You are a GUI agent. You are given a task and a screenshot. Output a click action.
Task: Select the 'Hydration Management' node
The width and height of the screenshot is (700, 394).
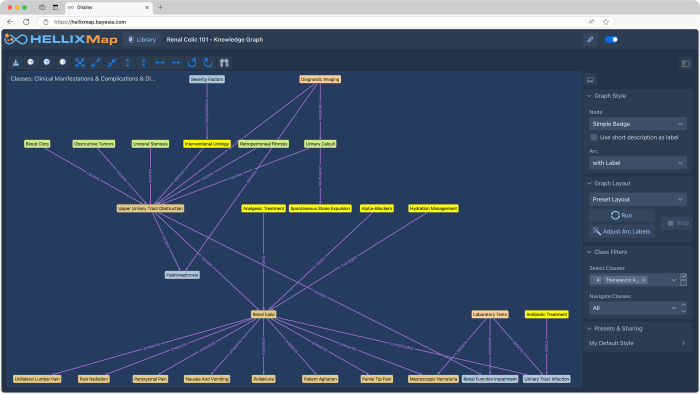click(433, 208)
